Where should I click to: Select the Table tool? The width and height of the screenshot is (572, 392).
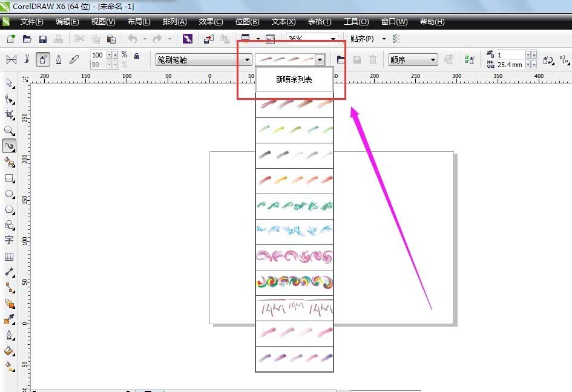point(9,256)
